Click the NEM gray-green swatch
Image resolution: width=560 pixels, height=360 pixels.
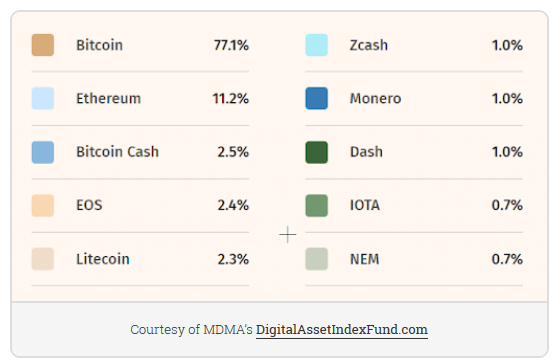[x=316, y=259]
